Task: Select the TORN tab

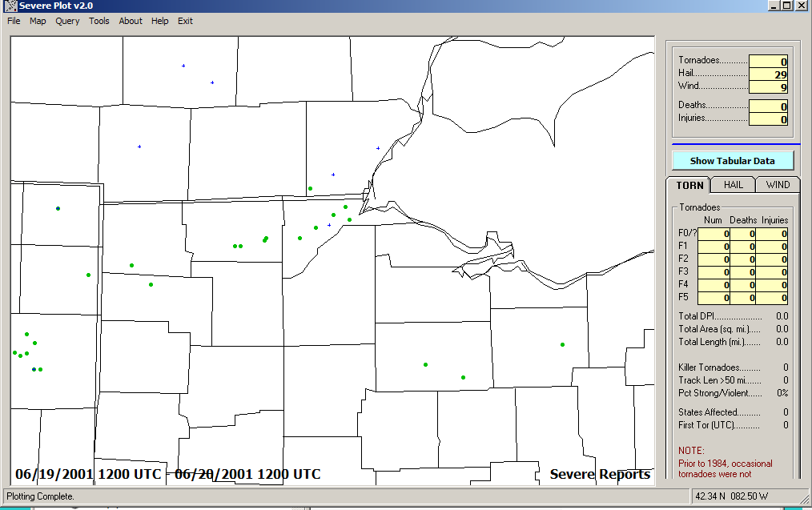Action: [689, 185]
